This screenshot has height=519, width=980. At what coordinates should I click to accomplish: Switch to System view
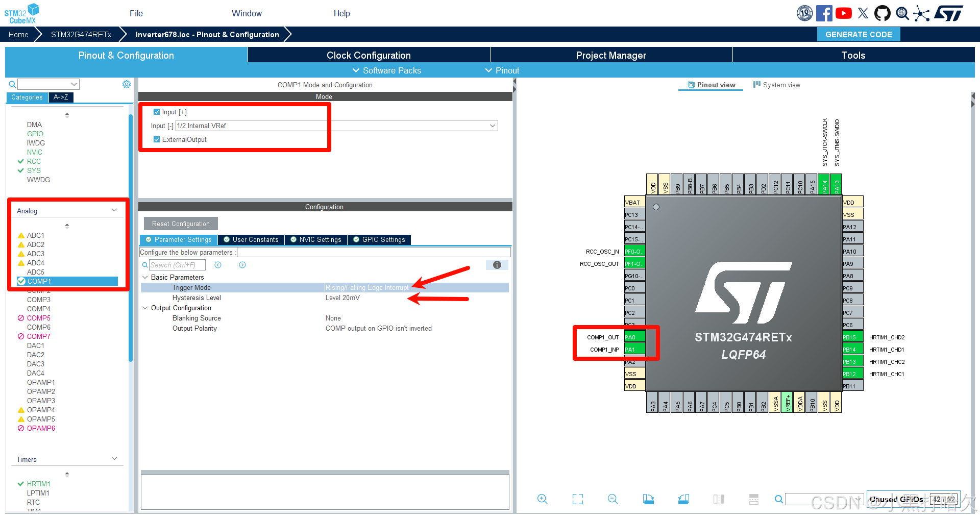[x=777, y=85]
